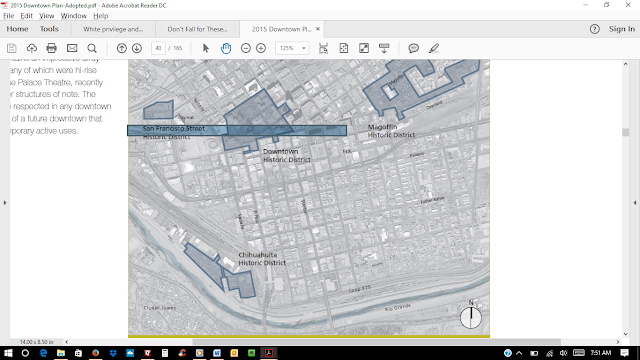Click the Downtown Historic District label
640x360 pixels.
point(287,156)
